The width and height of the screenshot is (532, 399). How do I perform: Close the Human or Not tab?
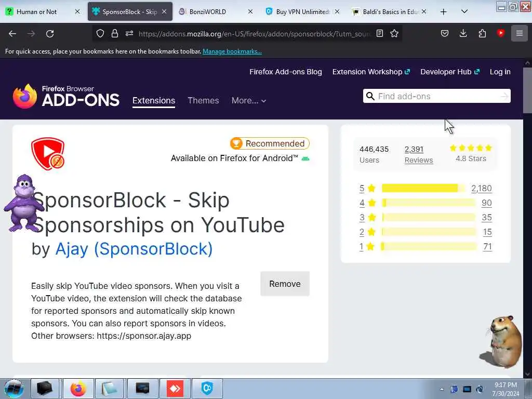77,11
